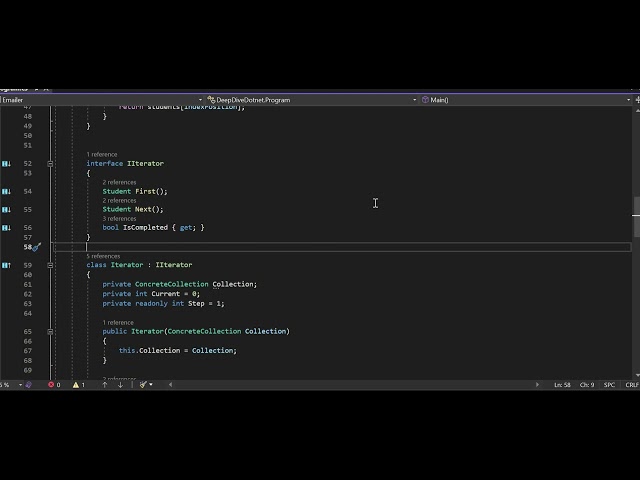640x480 pixels.
Task: Click the 'IsCompleted' property name
Action: (x=145, y=227)
